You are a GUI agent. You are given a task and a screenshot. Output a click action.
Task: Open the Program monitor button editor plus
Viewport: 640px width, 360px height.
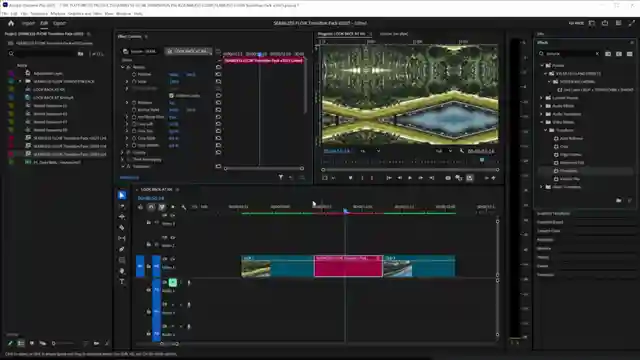[493, 178]
